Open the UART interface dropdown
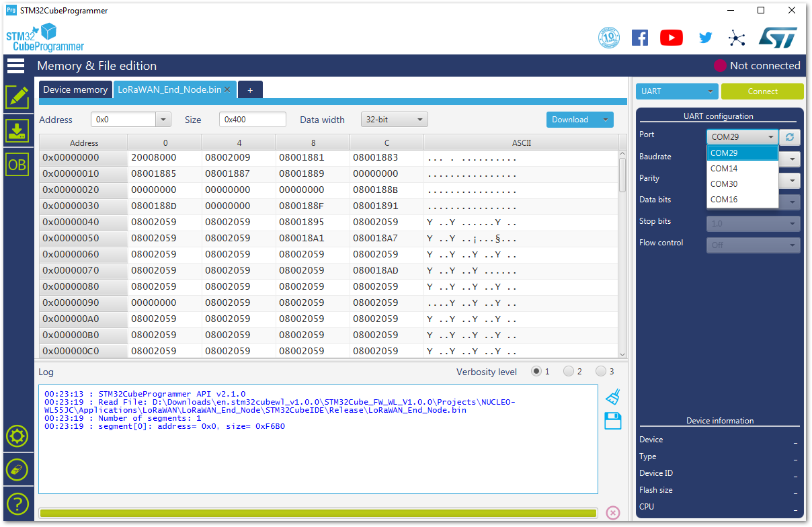Viewport: 812px width, 527px height. click(677, 91)
